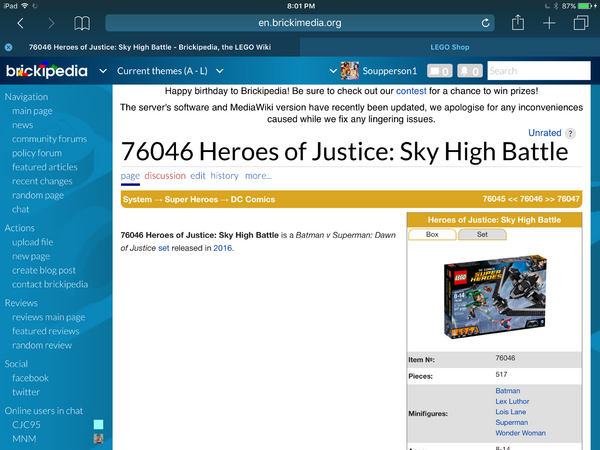
Task: Open chat sidebar link
Action: tap(20, 209)
